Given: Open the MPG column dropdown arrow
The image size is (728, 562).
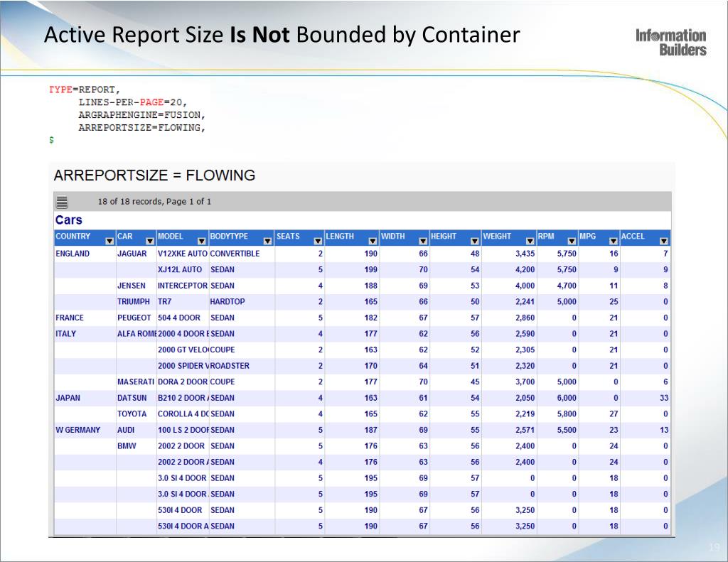Looking at the screenshot, I should point(614,241).
